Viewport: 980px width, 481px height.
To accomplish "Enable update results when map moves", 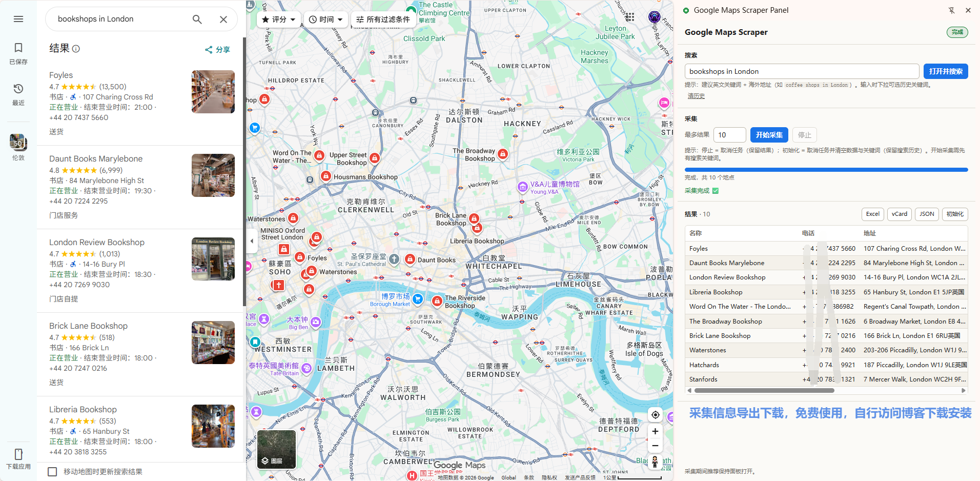I will click(52, 472).
